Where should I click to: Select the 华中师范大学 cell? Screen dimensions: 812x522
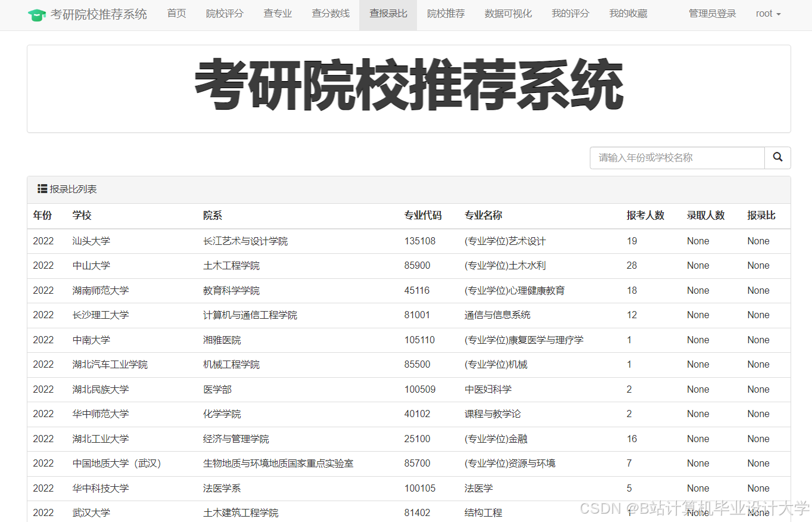100,414
